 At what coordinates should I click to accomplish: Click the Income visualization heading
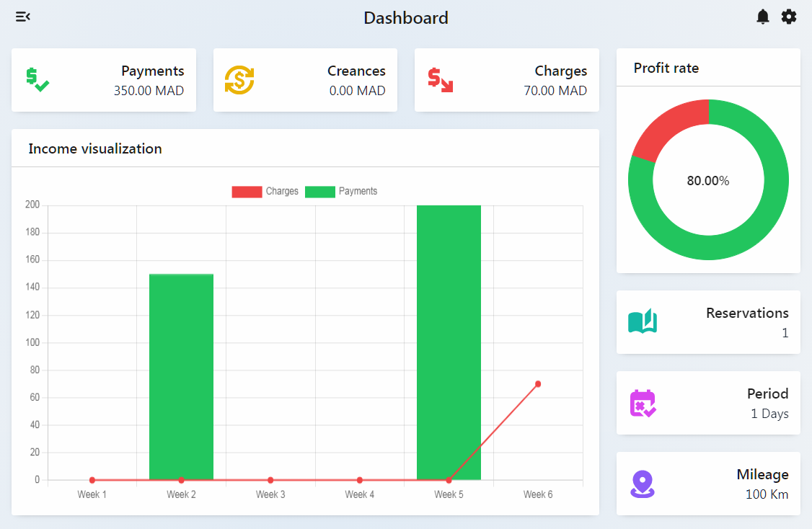tap(95, 149)
